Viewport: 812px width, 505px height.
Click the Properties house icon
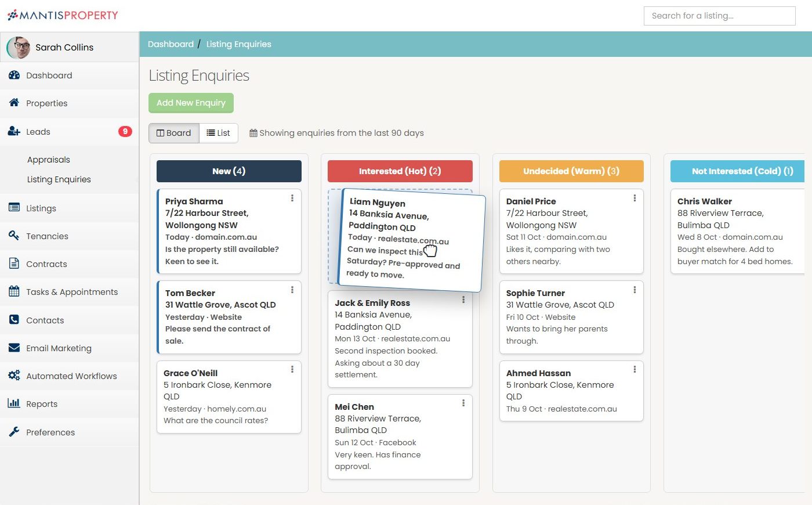click(14, 103)
